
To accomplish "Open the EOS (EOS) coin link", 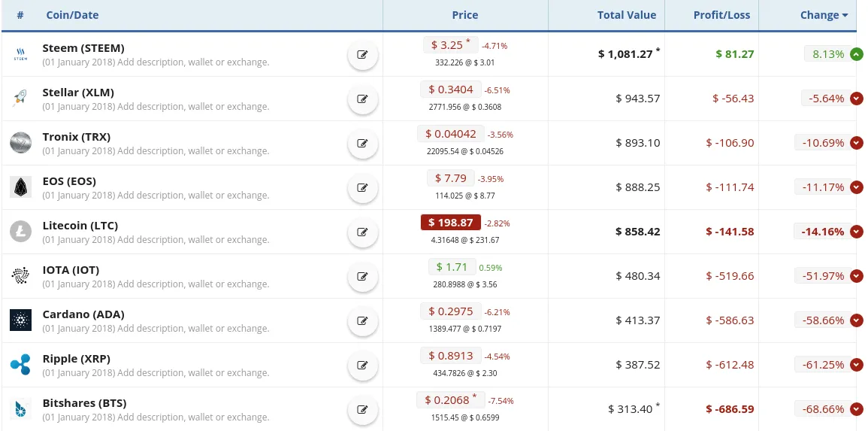I will [x=69, y=181].
